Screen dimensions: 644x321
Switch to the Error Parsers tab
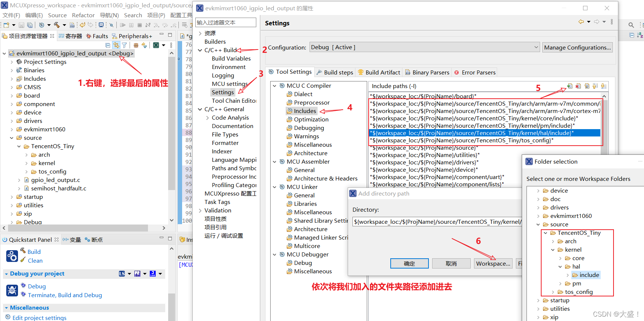(x=475, y=72)
